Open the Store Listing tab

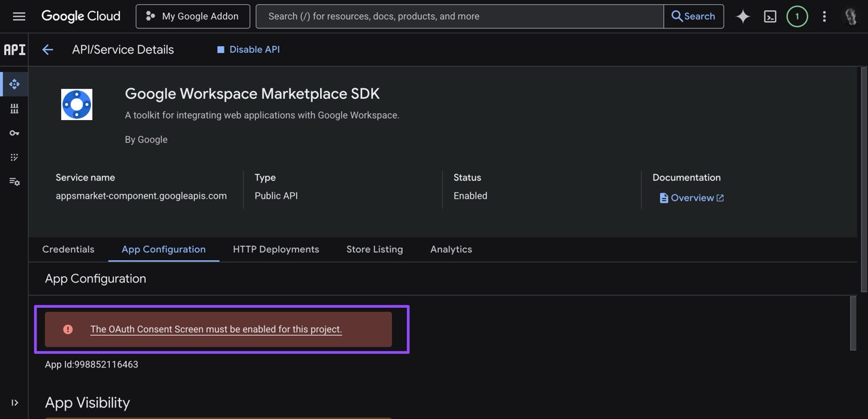click(374, 250)
